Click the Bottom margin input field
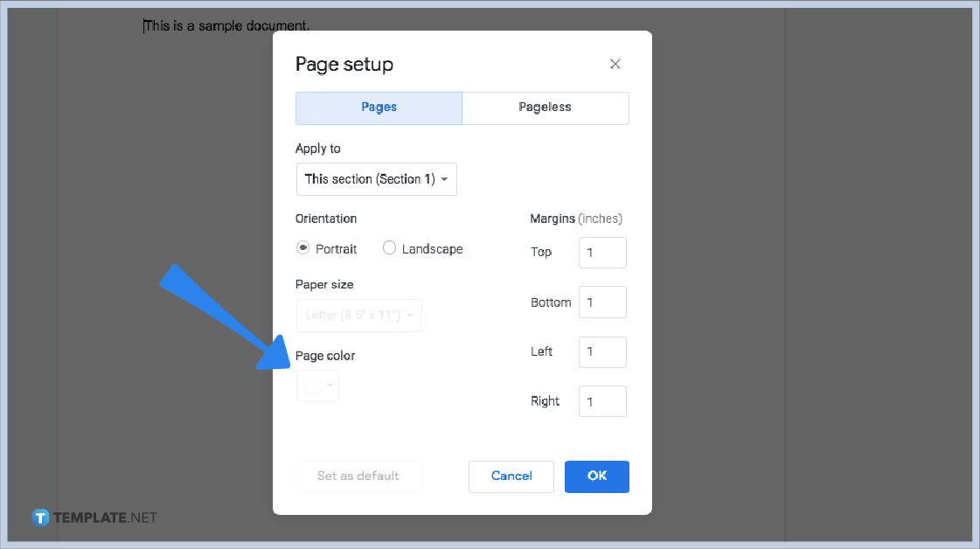This screenshot has height=549, width=980. [601, 302]
